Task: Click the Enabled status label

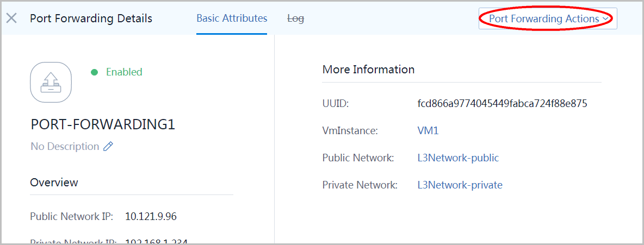Action: point(124,72)
